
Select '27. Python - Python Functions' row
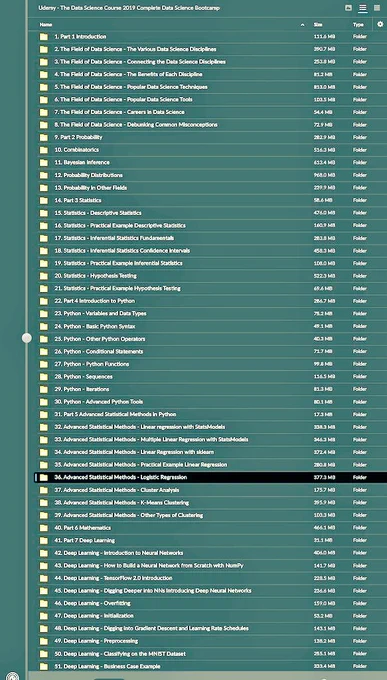tap(210, 364)
